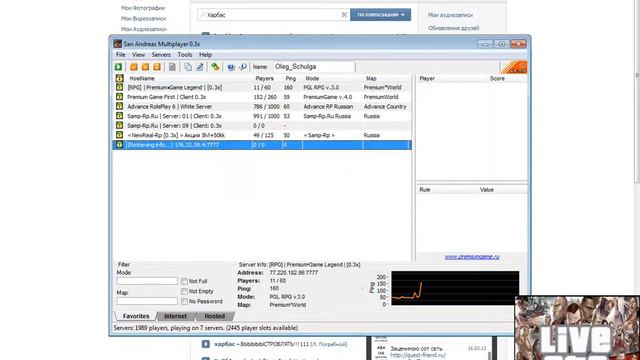This screenshot has height=360, width=640.
Task: Click the San Andreas Multiplayer title bar icon
Action: point(118,44)
